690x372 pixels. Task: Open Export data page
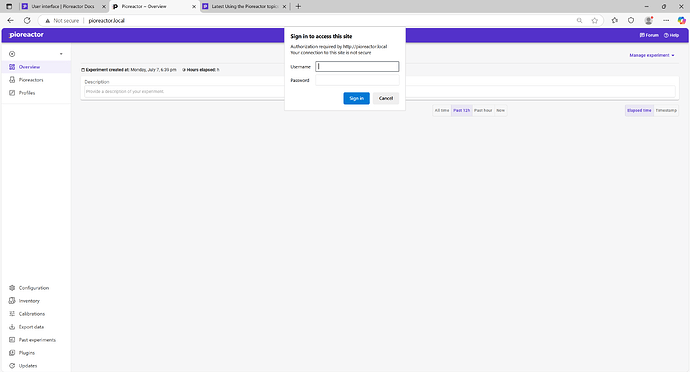(x=35, y=327)
